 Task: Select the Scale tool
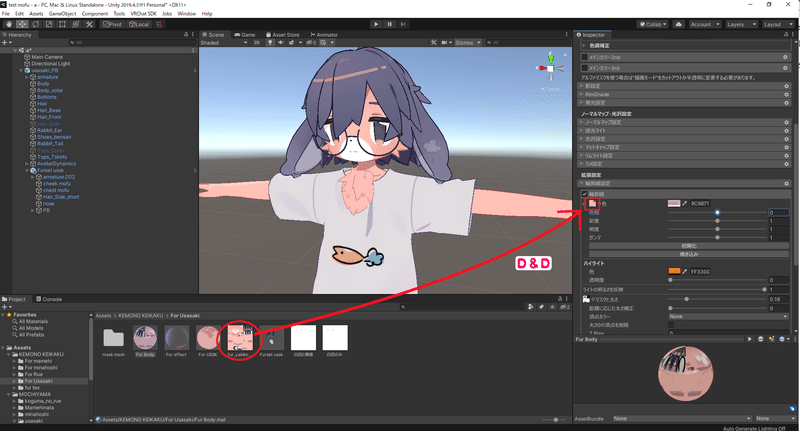pyautogui.click(x=49, y=24)
